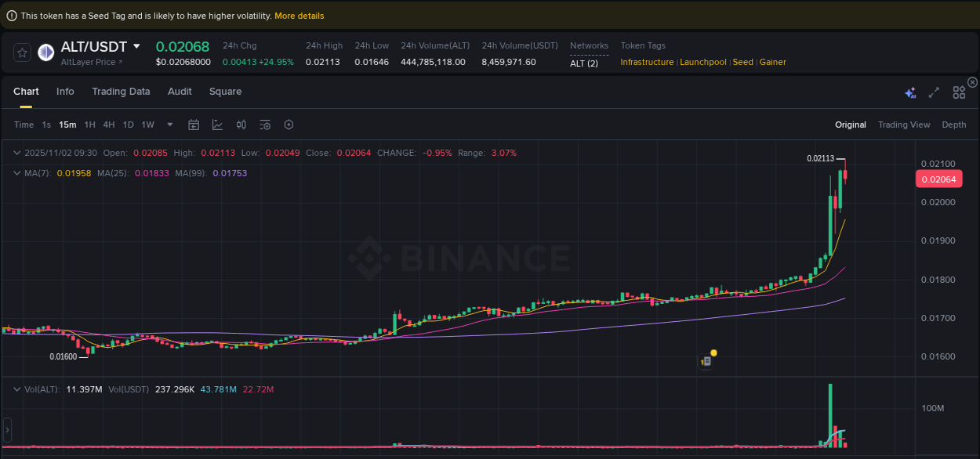The height and width of the screenshot is (459, 980).
Task: Click the highlighted 0.02064 price axis label
Action: [x=938, y=179]
